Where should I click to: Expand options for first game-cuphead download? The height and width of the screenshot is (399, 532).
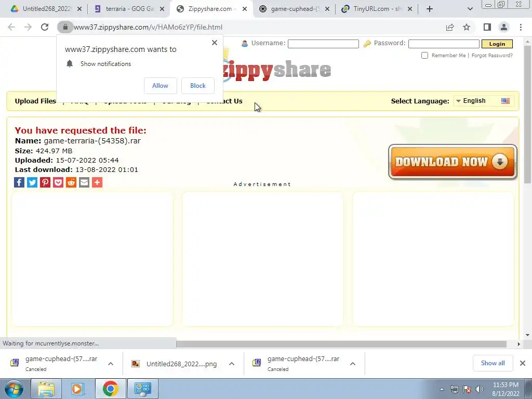click(111, 364)
